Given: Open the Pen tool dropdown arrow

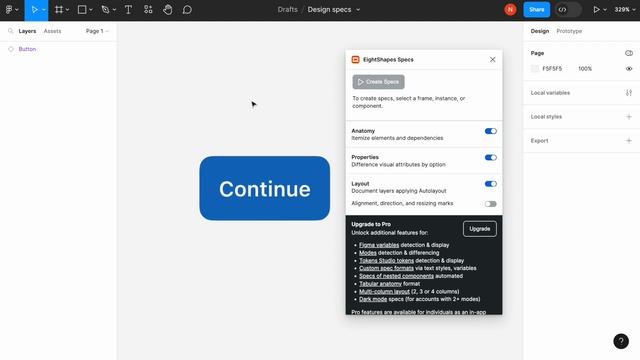Looking at the screenshot, I should click(x=114, y=10).
